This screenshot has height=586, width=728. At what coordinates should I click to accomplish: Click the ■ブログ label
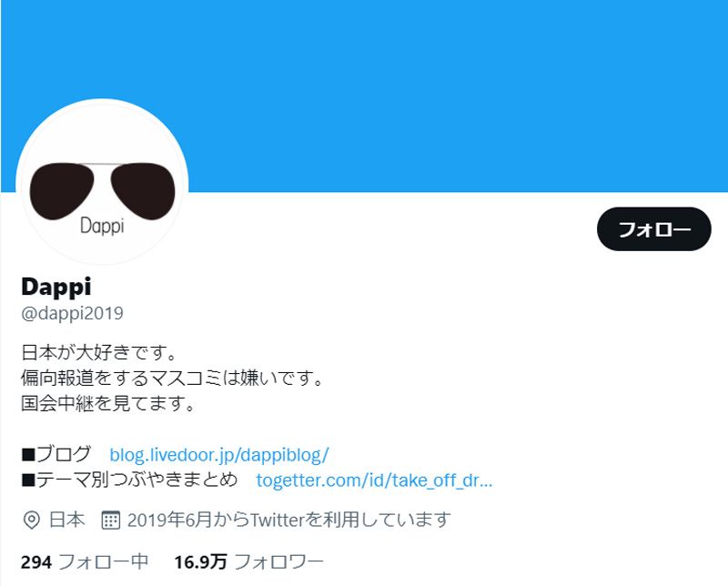[56, 454]
